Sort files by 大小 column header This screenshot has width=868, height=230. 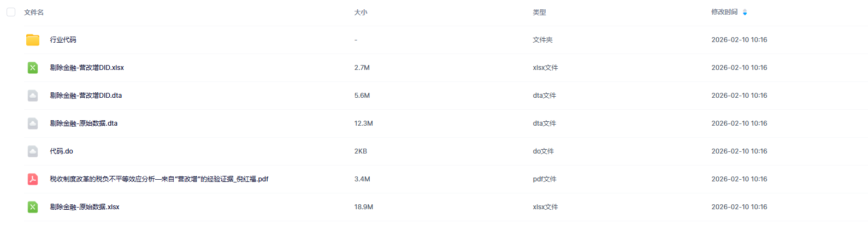361,12
